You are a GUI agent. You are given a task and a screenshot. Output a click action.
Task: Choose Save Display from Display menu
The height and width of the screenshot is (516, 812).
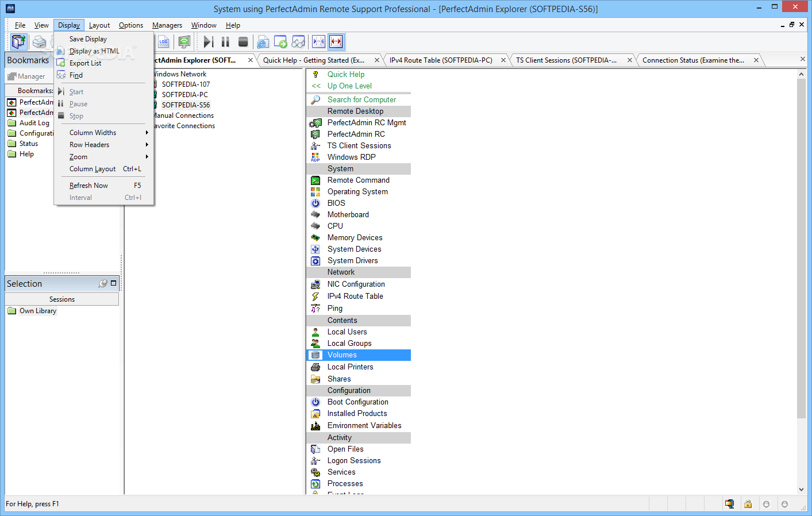click(105, 39)
